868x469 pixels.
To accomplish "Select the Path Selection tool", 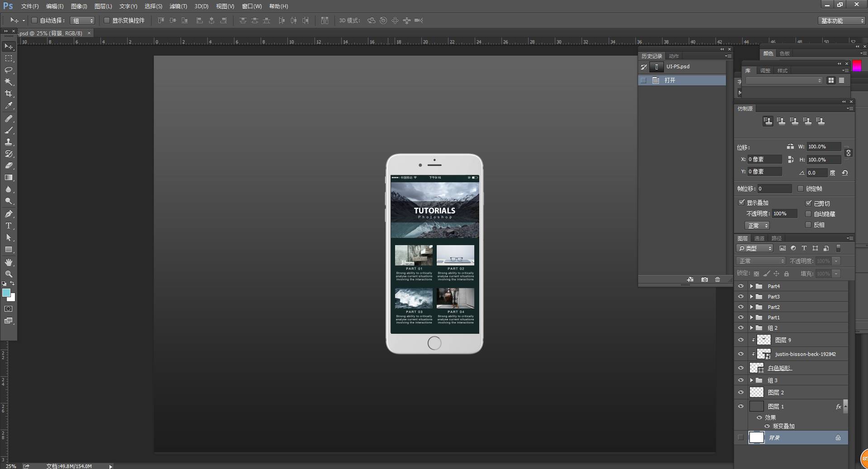I will coord(9,237).
